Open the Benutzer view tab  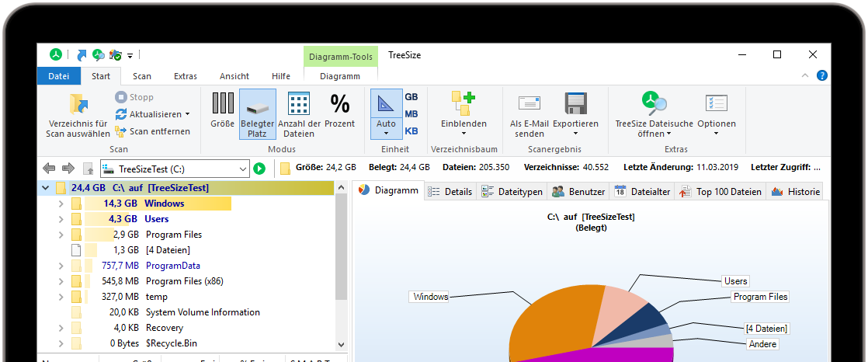pyautogui.click(x=578, y=192)
